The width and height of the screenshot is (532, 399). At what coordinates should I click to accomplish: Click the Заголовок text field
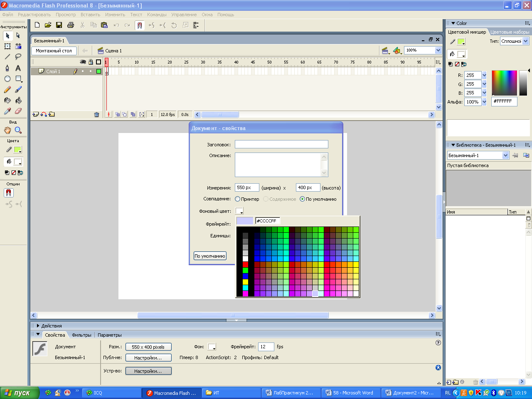tap(281, 144)
